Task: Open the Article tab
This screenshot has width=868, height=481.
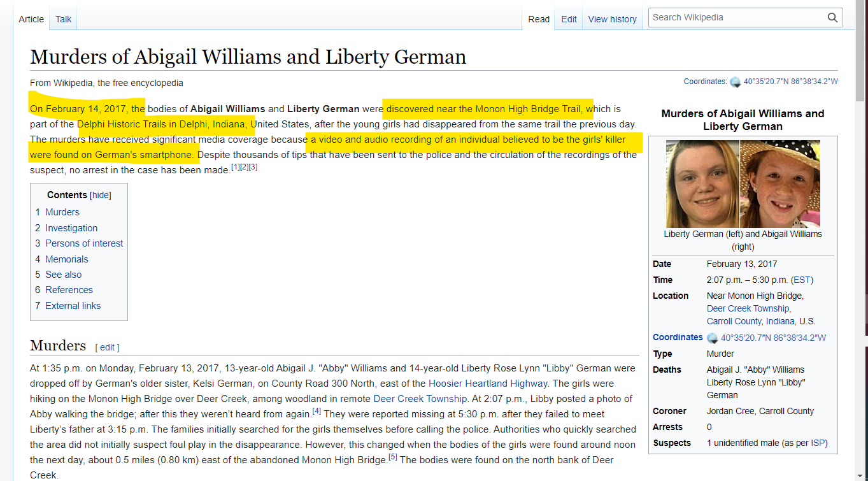Action: coord(31,19)
